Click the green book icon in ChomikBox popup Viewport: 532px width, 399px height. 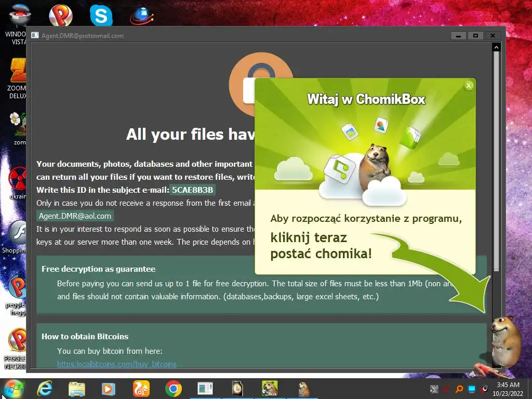pyautogui.click(x=410, y=137)
